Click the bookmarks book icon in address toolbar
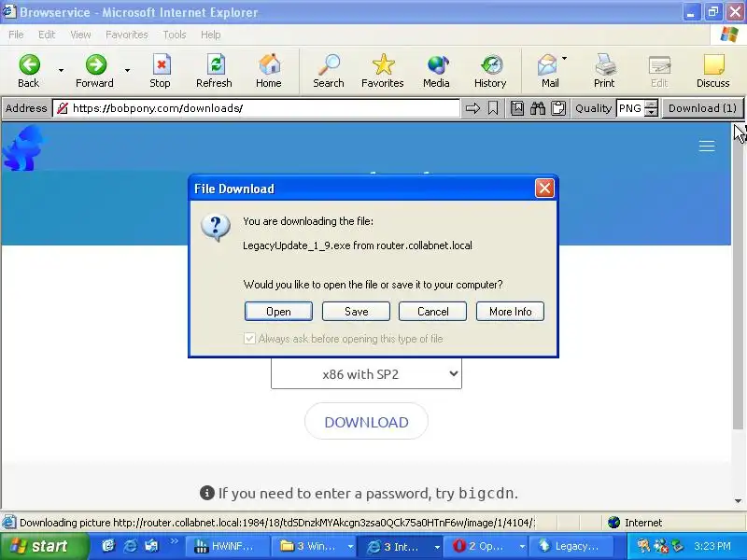747x560 pixels. pos(517,108)
